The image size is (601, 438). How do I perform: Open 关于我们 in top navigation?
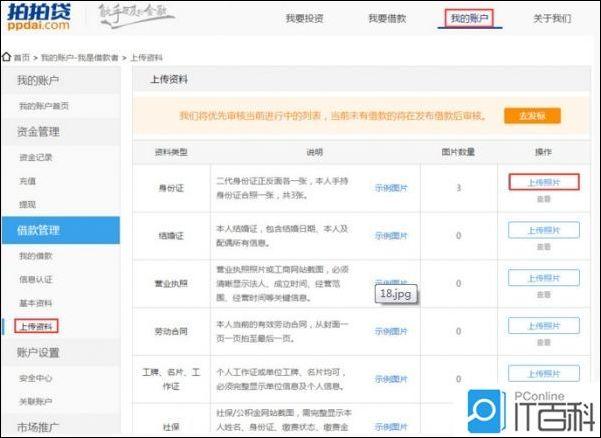coord(552,18)
